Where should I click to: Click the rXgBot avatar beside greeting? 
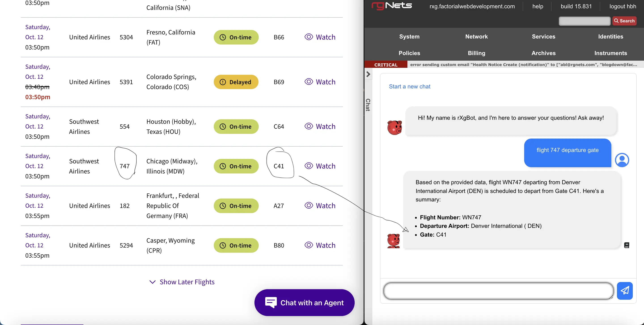(x=394, y=128)
